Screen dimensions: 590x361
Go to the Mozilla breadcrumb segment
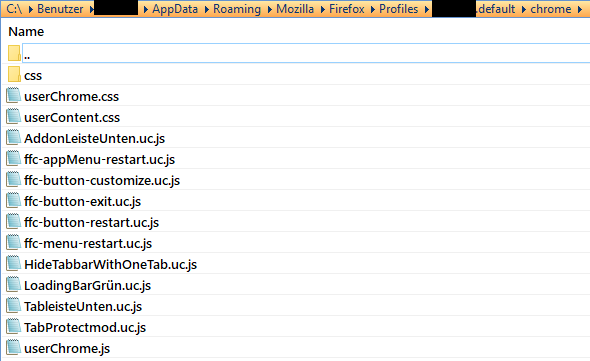click(x=295, y=9)
